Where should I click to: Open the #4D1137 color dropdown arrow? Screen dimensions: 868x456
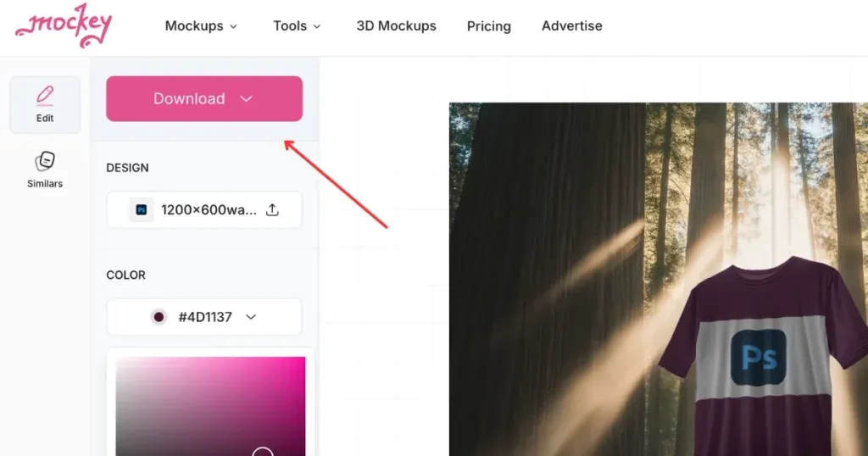click(x=251, y=317)
